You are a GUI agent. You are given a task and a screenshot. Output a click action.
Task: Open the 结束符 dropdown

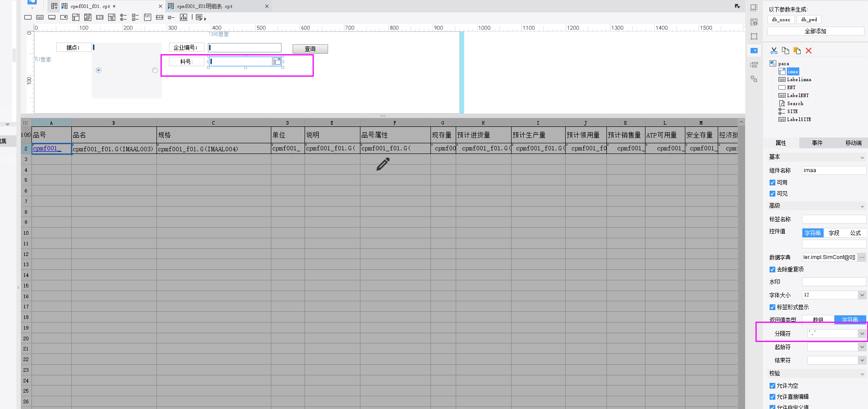coord(862,360)
